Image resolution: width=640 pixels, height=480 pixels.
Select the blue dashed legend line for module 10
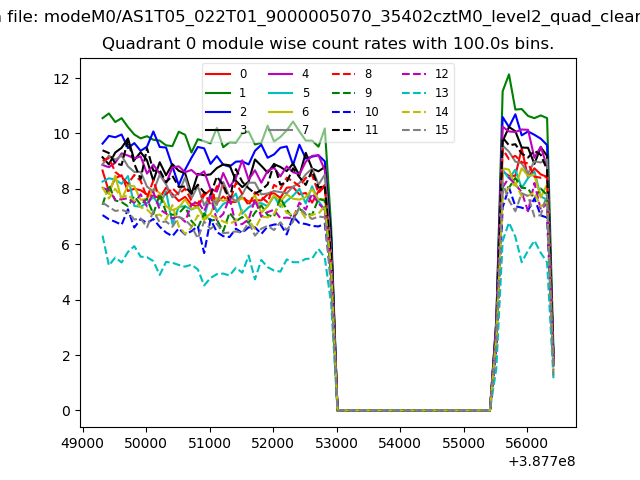[x=342, y=112]
